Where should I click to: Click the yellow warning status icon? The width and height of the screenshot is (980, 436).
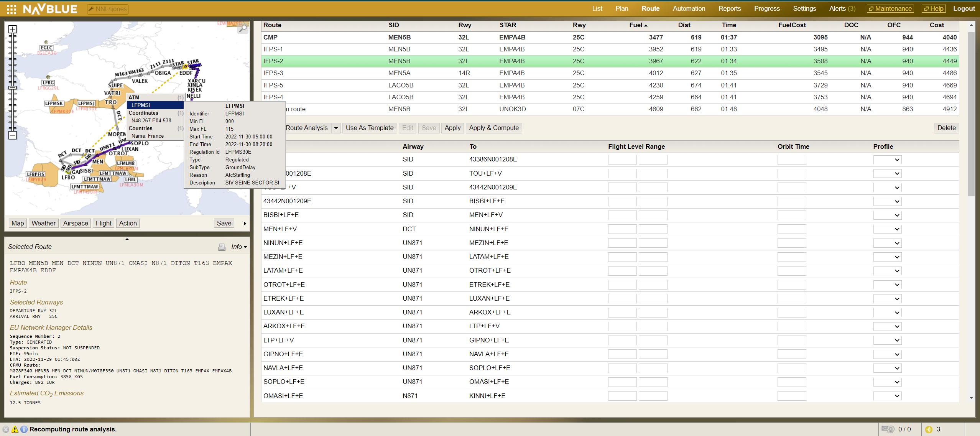tap(15, 429)
